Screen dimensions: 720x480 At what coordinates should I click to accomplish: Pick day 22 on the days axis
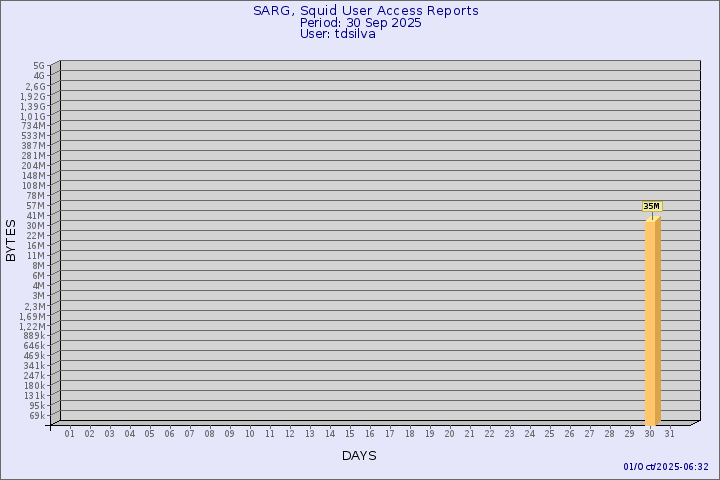[490, 433]
